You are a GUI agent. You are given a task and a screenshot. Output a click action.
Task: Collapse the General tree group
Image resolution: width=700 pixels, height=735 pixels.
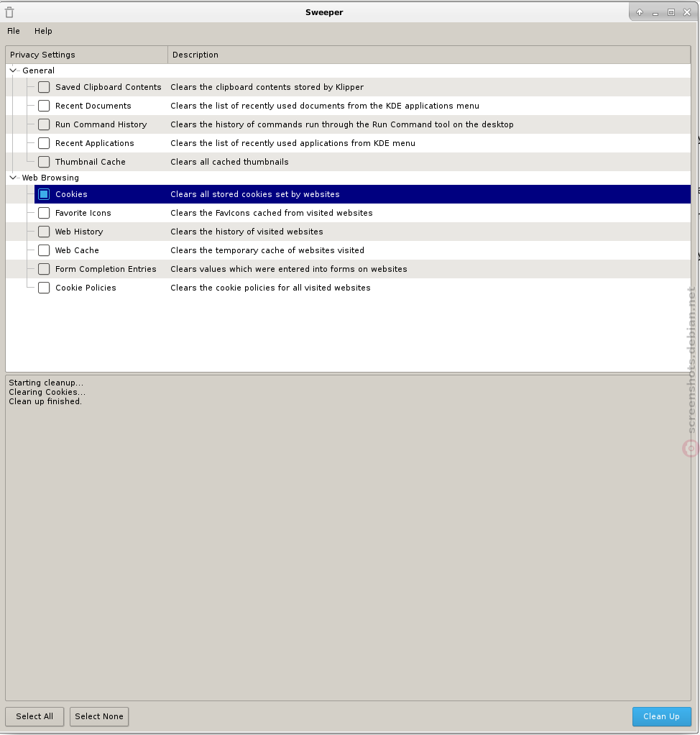13,70
